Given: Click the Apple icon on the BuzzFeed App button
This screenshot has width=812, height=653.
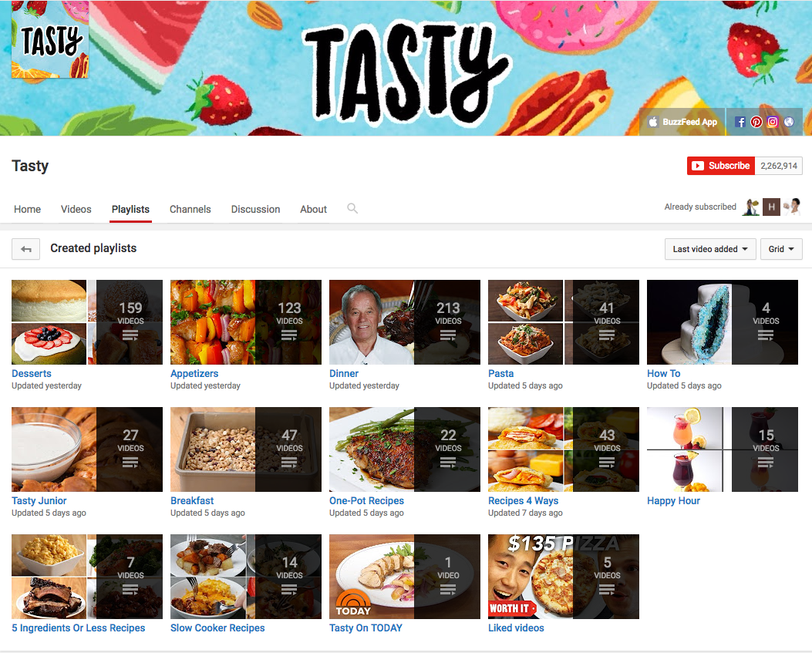Looking at the screenshot, I should [653, 121].
